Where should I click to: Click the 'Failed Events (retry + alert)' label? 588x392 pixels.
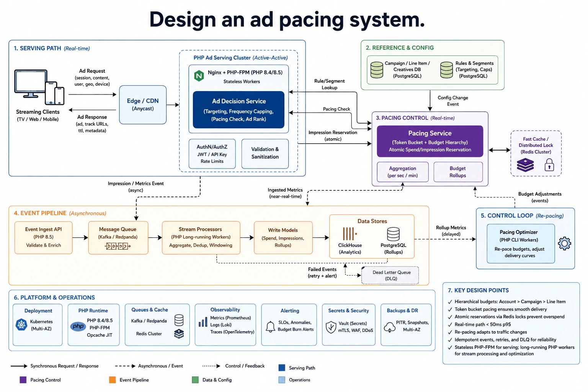(322, 273)
